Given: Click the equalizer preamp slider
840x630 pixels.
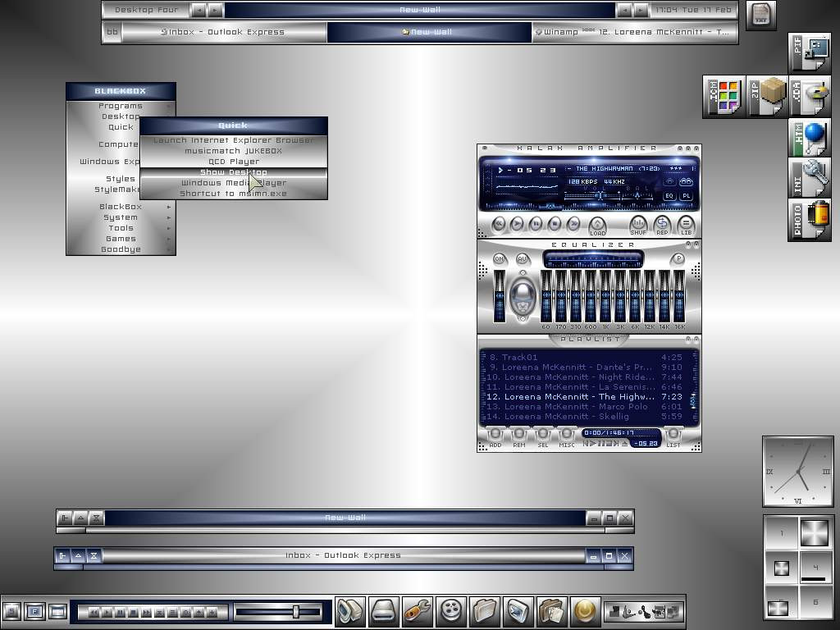Looking at the screenshot, I should 500,296.
